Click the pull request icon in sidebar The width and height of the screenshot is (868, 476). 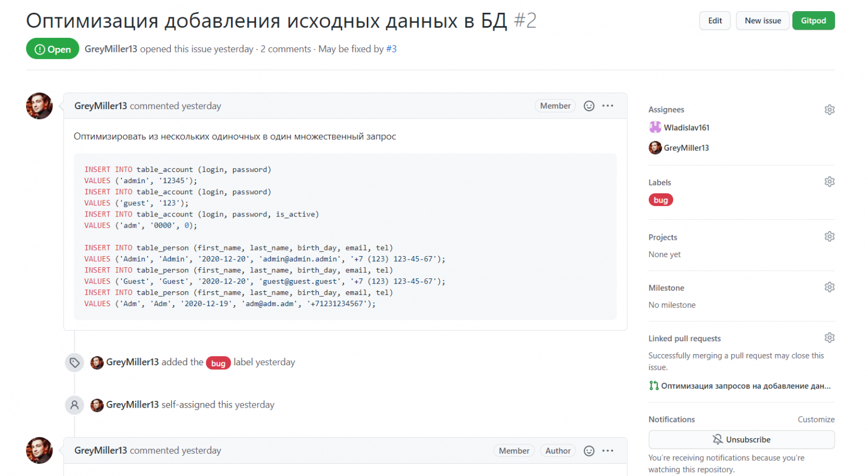tap(654, 386)
